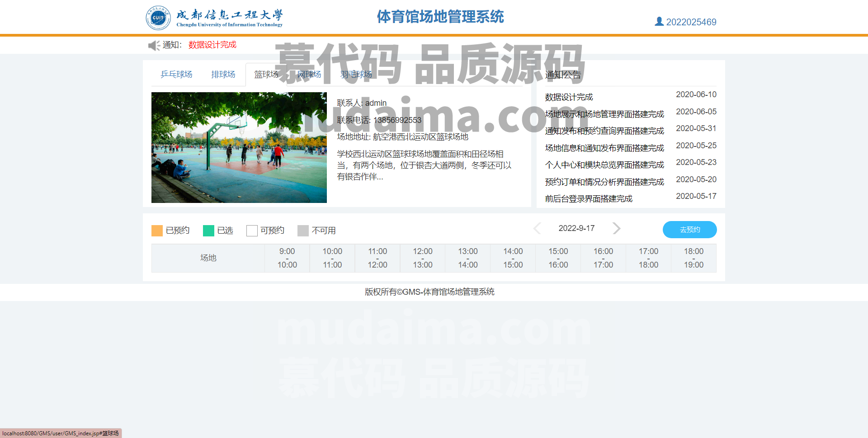Click the 14:00-15:00 time slot header
The height and width of the screenshot is (438, 868).
click(513, 258)
